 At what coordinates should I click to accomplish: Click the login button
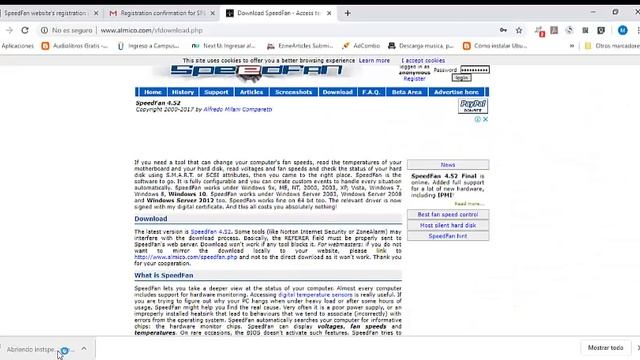click(462, 78)
